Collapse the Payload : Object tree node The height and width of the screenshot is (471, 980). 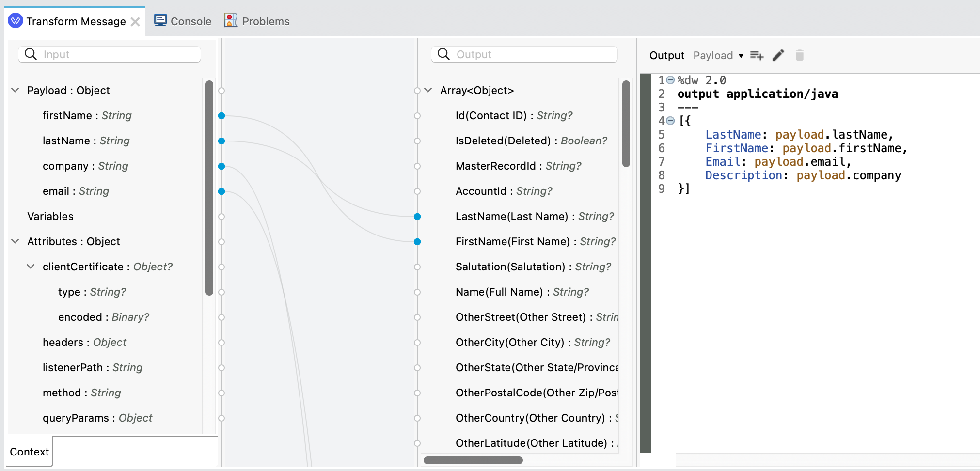tap(16, 90)
